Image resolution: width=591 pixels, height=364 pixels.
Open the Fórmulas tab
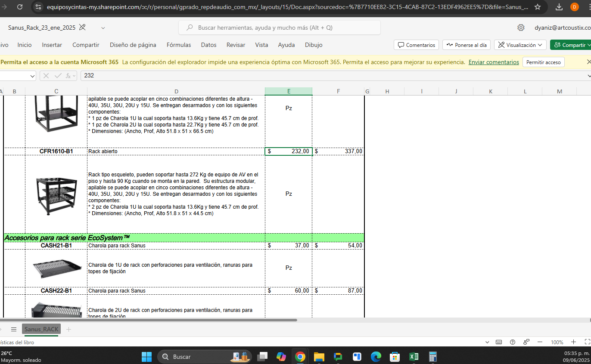179,45
